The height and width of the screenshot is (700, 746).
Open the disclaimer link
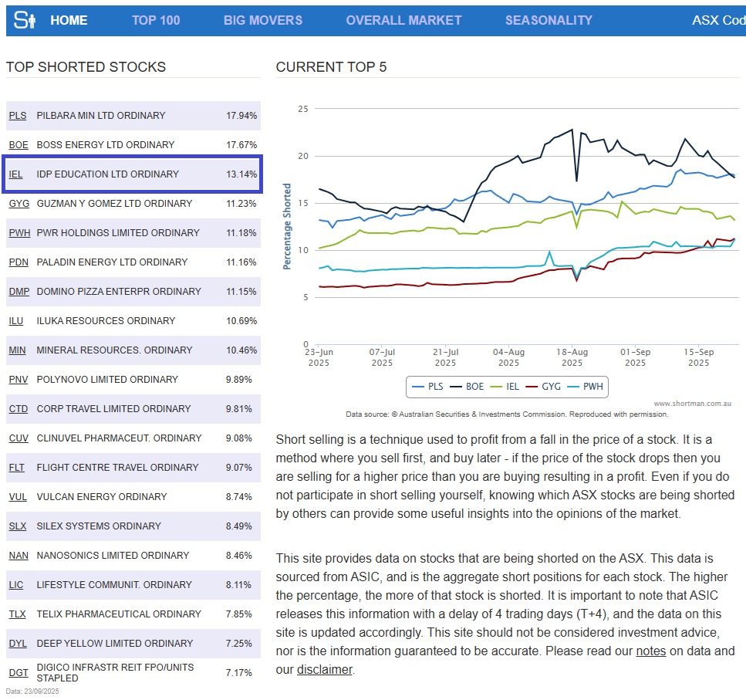324,670
